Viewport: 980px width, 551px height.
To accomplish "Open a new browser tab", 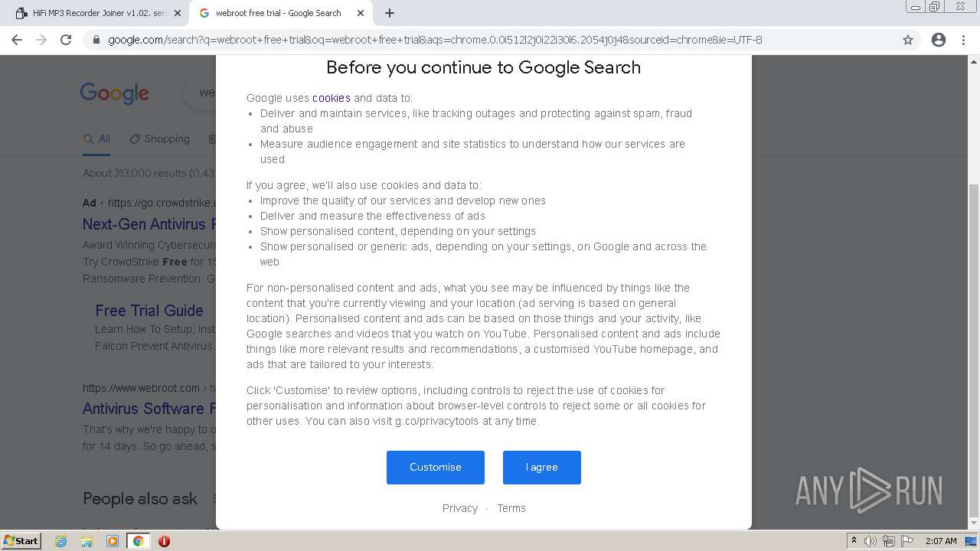I will (390, 13).
